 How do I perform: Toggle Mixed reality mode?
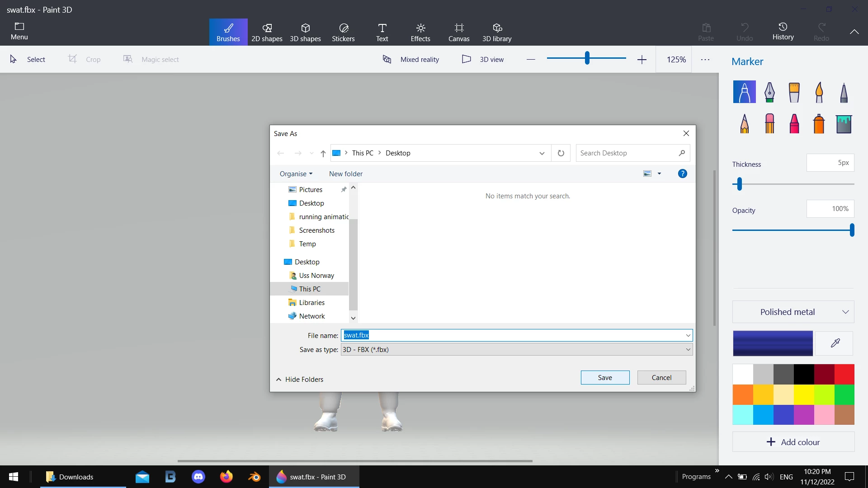411,59
